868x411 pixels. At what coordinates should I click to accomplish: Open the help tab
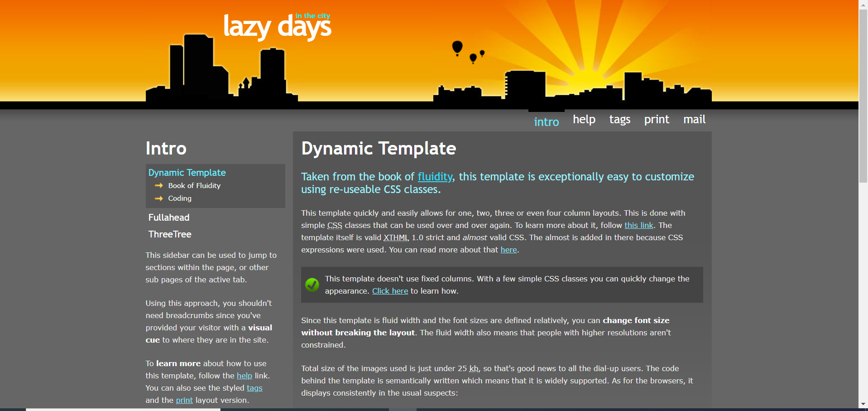tap(584, 119)
